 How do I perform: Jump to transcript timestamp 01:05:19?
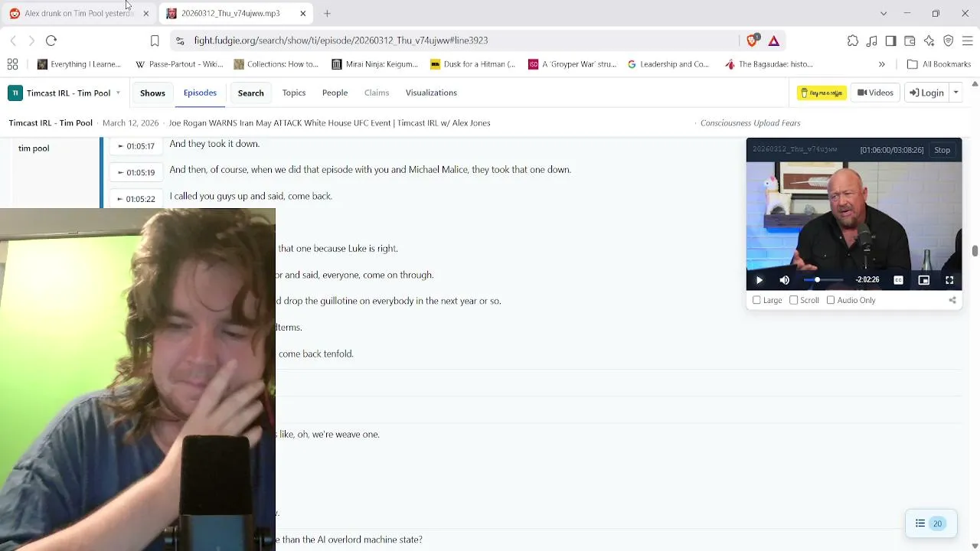click(x=136, y=172)
